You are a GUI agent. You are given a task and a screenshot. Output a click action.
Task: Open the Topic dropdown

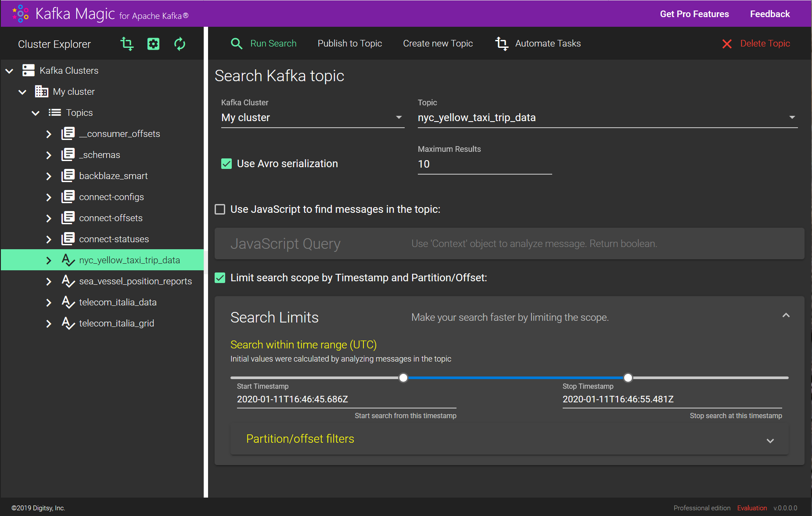607,118
